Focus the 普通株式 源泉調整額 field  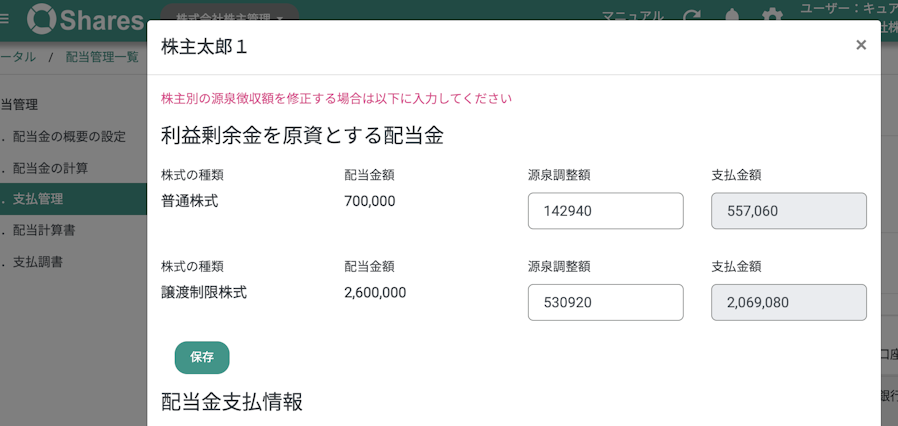[605, 211]
